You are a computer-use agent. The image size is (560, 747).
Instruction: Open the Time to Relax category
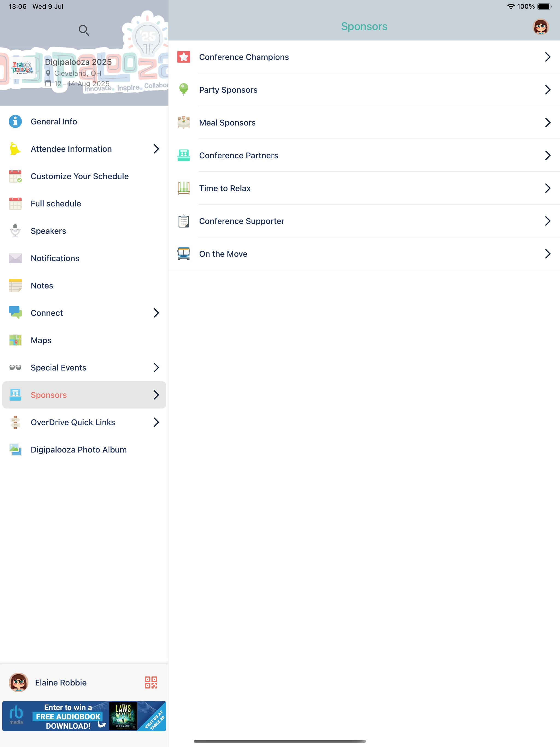pyautogui.click(x=364, y=188)
